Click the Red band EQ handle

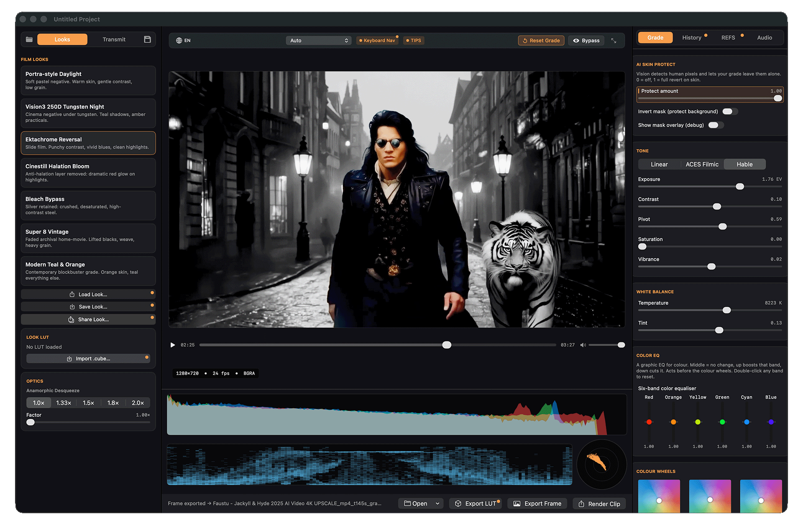[649, 422]
